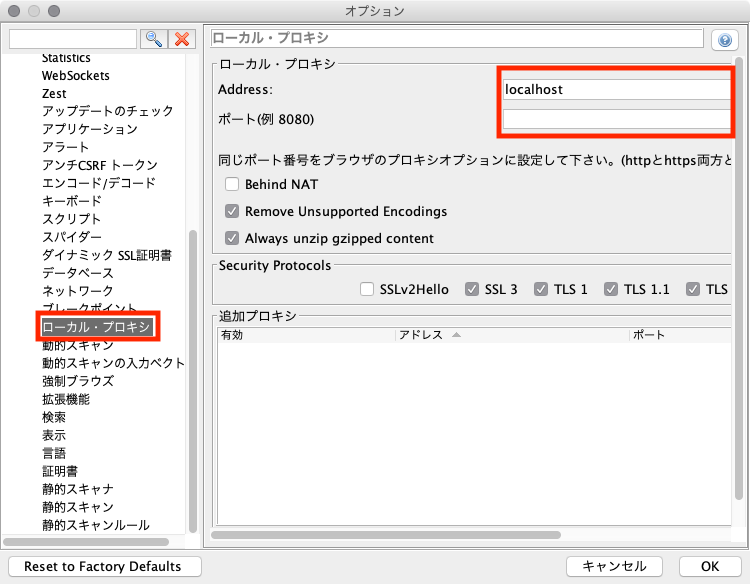Select データベース options
This screenshot has height=584, width=750.
(78, 273)
